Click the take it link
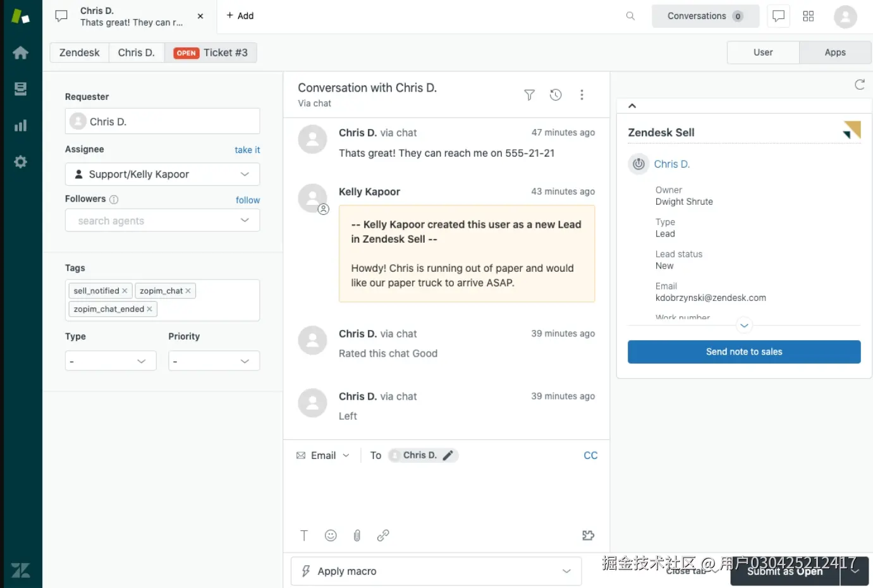Screen dimensions: 873x588 247,150
